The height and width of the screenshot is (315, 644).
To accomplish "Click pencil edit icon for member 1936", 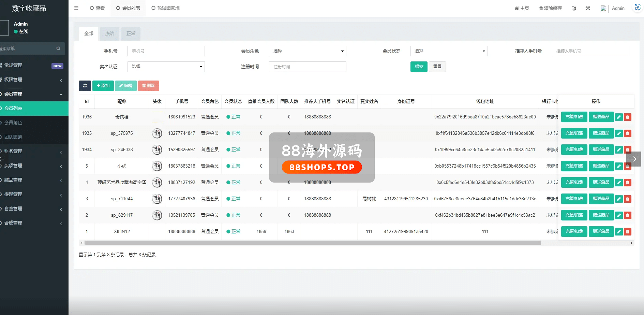I will pyautogui.click(x=618, y=117).
